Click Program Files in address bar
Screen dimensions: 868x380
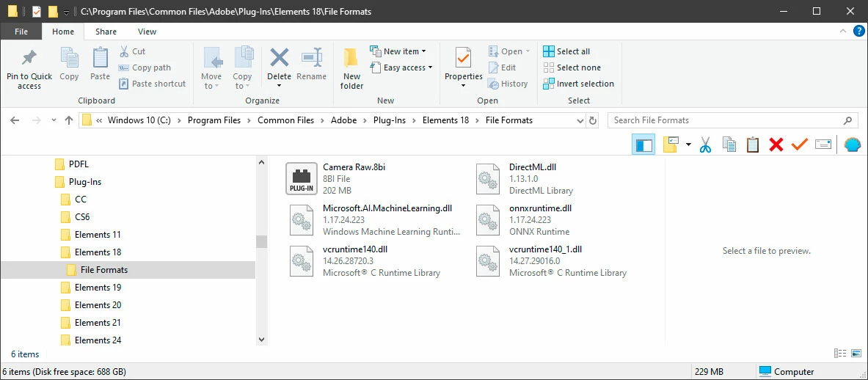(214, 120)
